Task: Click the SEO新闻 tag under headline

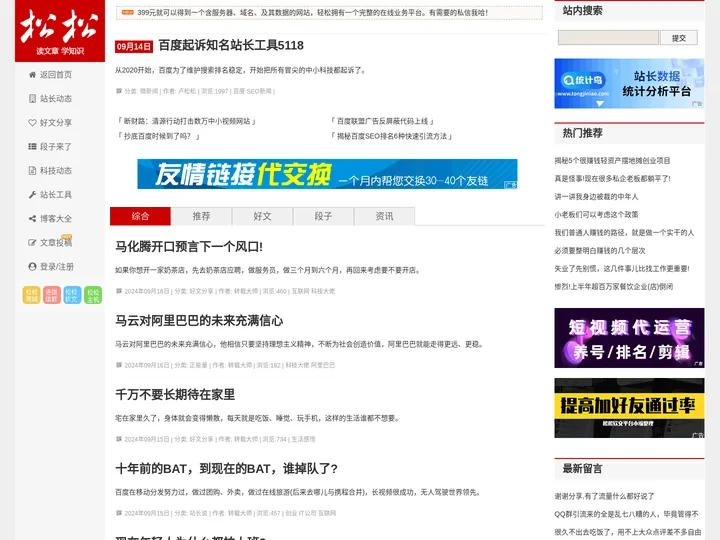Action: click(x=259, y=91)
